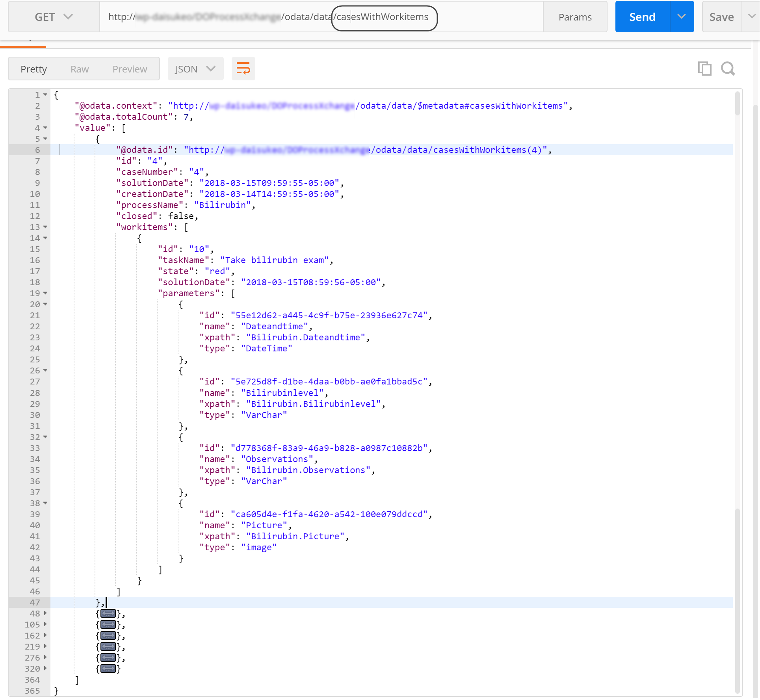
Task: Save the request
Action: click(x=721, y=17)
